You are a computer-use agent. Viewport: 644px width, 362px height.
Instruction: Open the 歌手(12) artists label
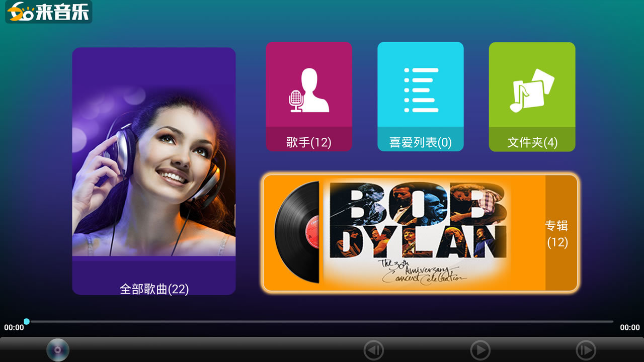click(x=309, y=142)
